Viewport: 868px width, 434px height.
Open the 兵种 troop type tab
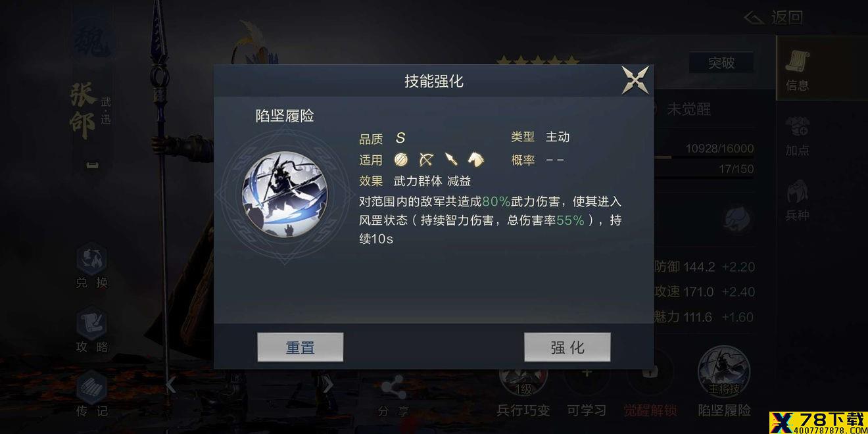(x=798, y=200)
